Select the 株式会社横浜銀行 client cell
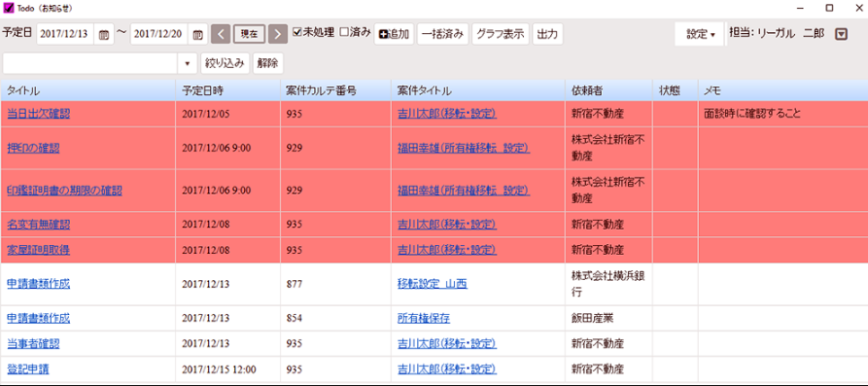The width and height of the screenshot is (868, 386). (608, 284)
